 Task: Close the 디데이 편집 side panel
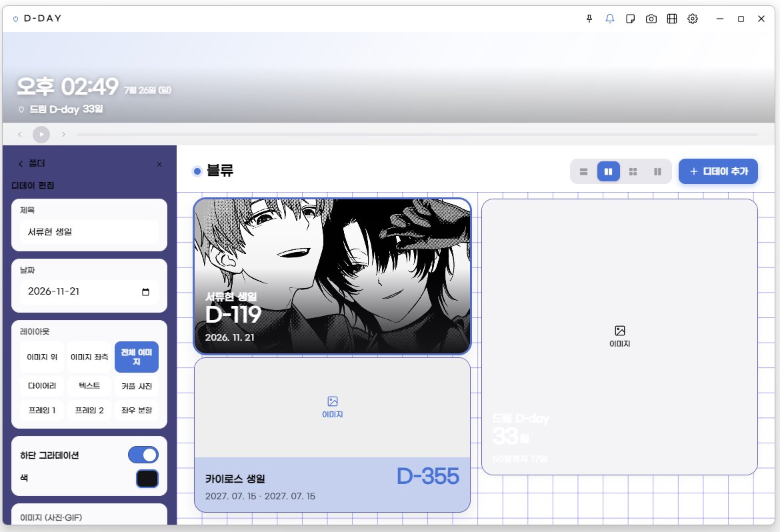click(x=159, y=164)
